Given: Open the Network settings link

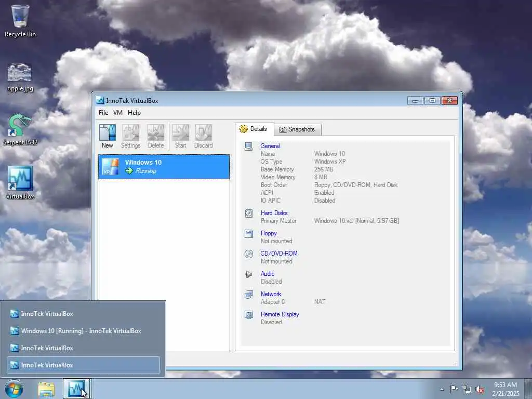Looking at the screenshot, I should tap(271, 294).
